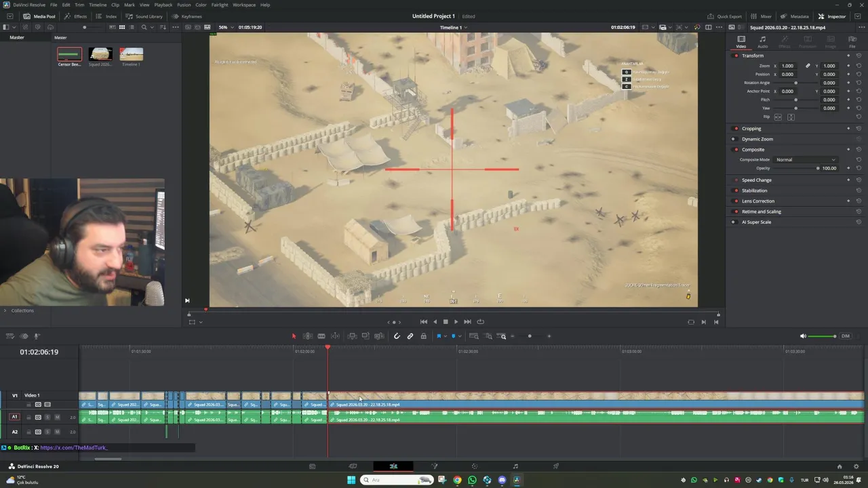The height and width of the screenshot is (488, 868).
Task: Expand the Lens Correction section
Action: pyautogui.click(x=757, y=201)
